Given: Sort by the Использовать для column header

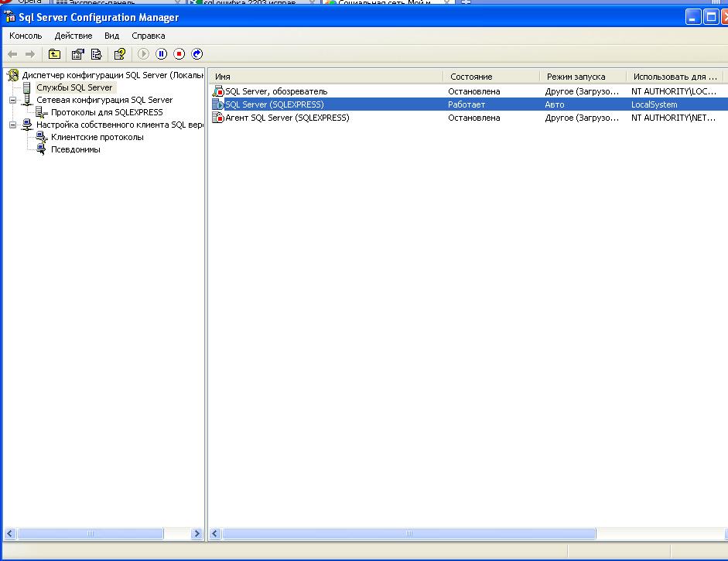Looking at the screenshot, I should click(x=675, y=77).
